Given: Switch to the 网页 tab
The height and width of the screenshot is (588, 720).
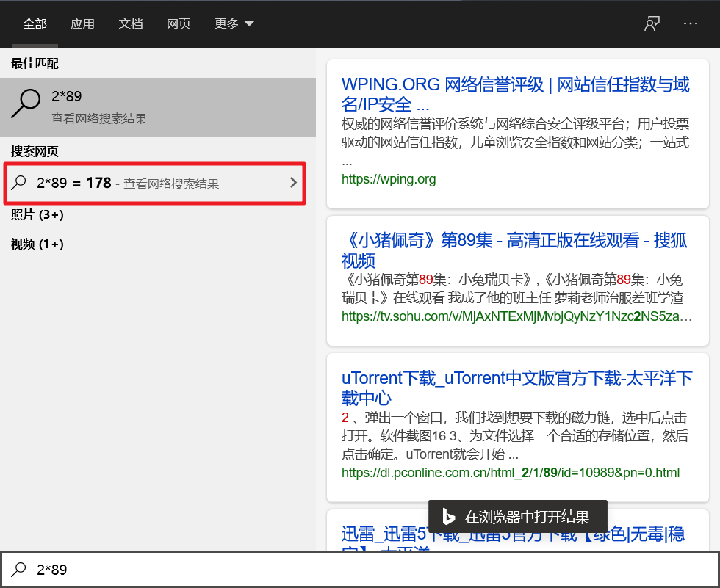Looking at the screenshot, I should point(179,23).
